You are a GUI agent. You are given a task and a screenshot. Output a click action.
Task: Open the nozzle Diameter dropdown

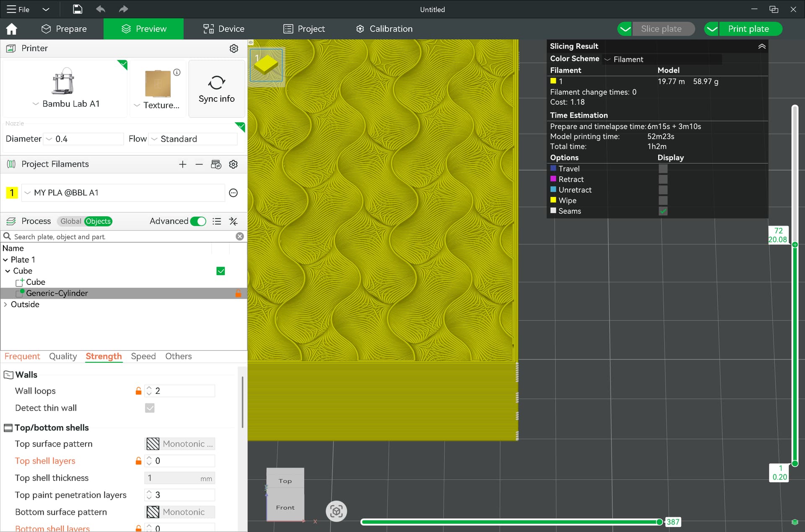click(84, 139)
